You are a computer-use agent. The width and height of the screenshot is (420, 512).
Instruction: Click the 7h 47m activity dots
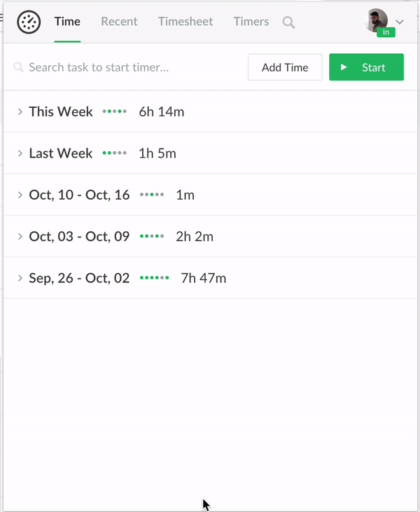pos(155,278)
